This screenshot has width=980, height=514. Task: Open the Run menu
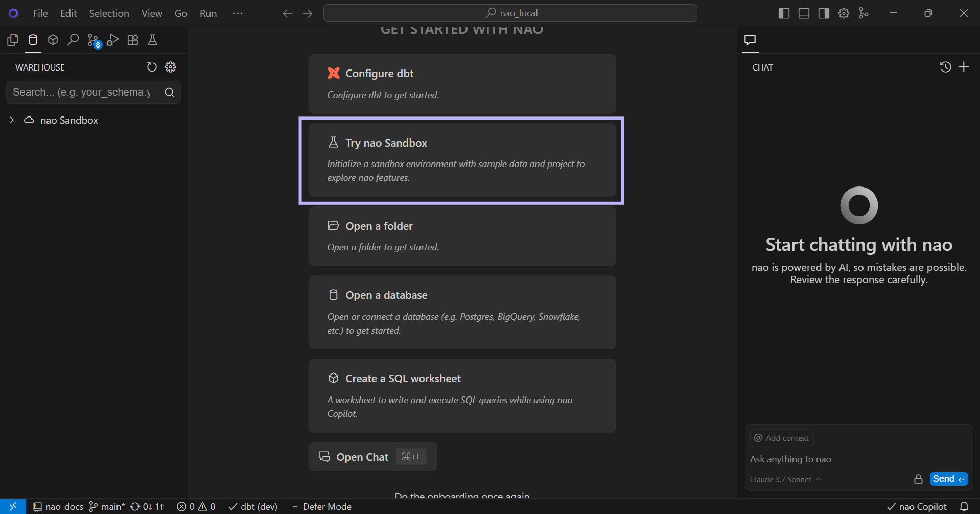point(208,13)
